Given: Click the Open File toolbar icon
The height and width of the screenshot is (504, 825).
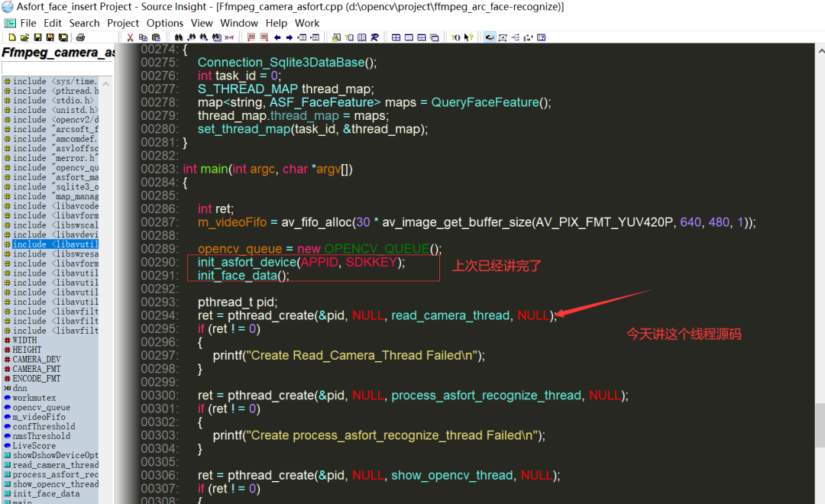Looking at the screenshot, I should point(24,37).
